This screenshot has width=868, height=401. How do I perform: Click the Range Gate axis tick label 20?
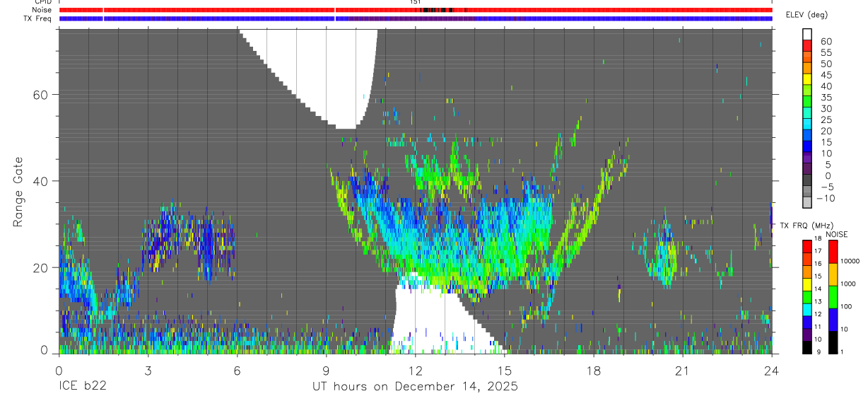click(40, 267)
